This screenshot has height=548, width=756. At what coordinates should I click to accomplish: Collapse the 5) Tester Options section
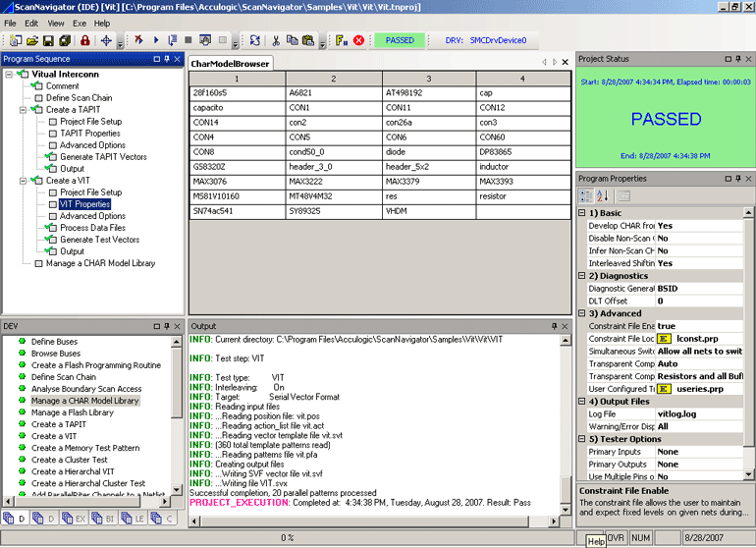tap(582, 439)
